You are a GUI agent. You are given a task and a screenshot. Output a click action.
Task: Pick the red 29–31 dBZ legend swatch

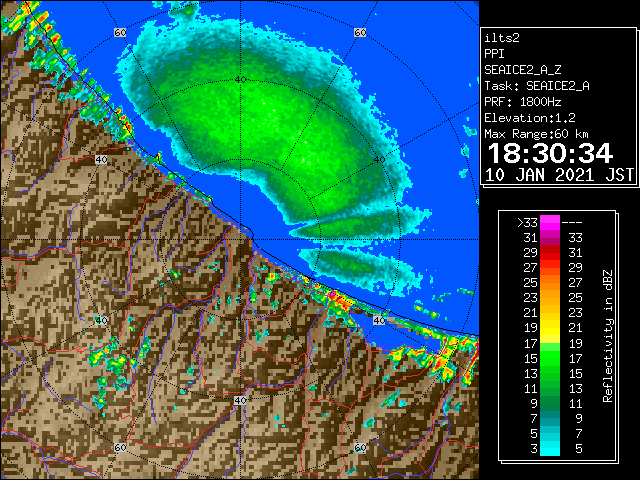click(x=550, y=253)
